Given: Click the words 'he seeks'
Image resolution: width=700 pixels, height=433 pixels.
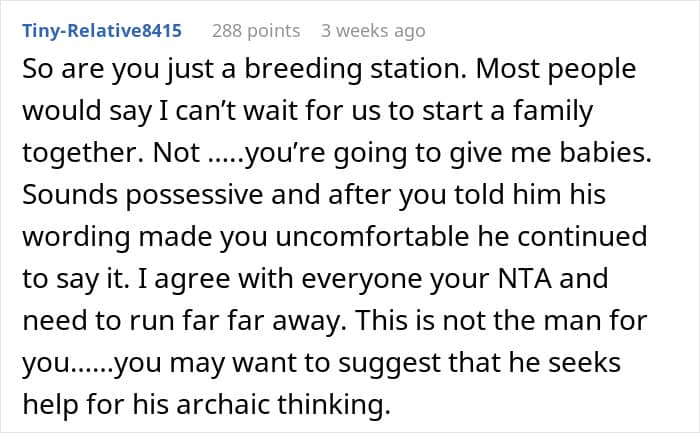Looking at the screenshot, I should pos(570,362).
